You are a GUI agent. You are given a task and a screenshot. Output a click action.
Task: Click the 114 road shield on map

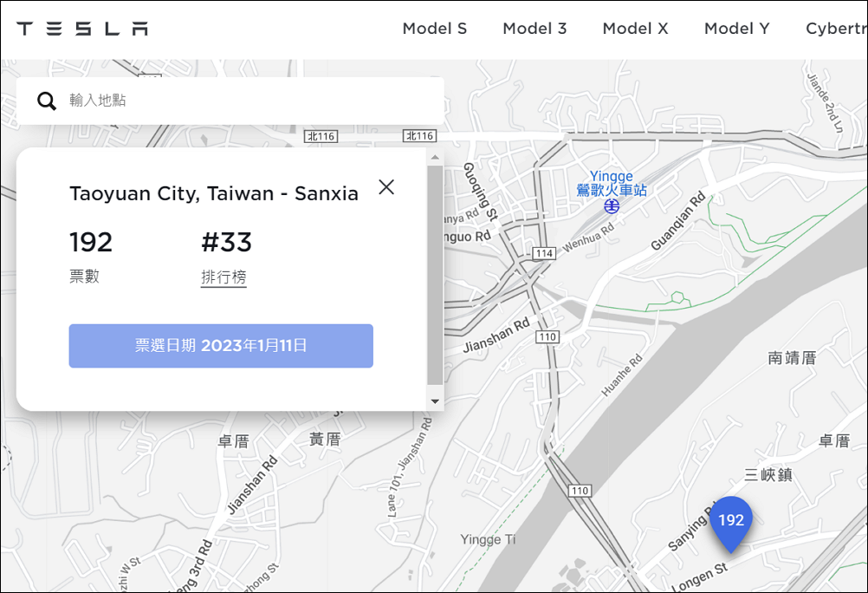coord(544,254)
